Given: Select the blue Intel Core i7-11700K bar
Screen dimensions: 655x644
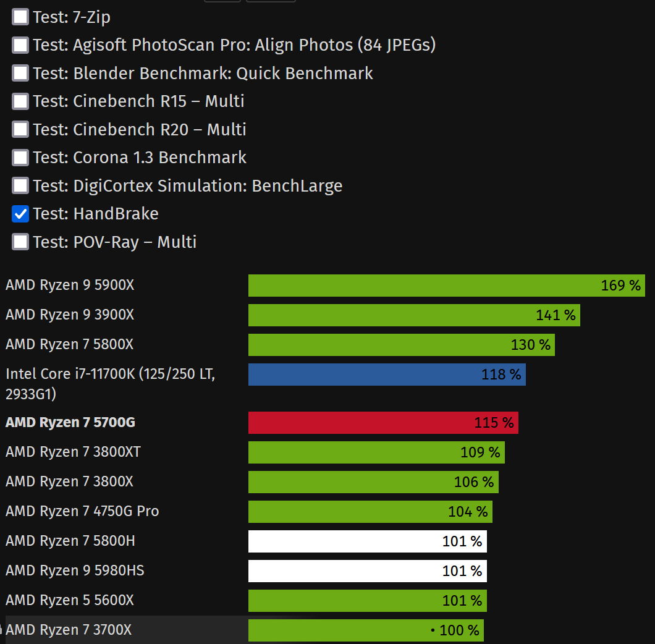Looking at the screenshot, I should (387, 375).
